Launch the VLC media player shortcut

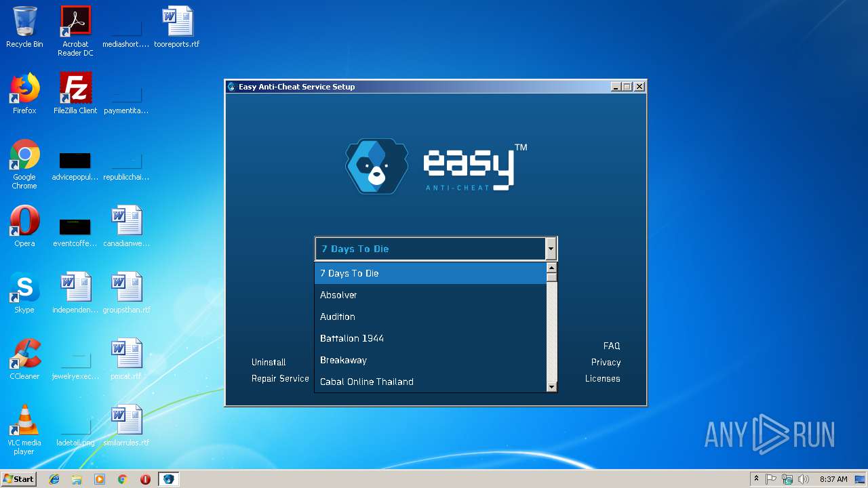pyautogui.click(x=24, y=430)
